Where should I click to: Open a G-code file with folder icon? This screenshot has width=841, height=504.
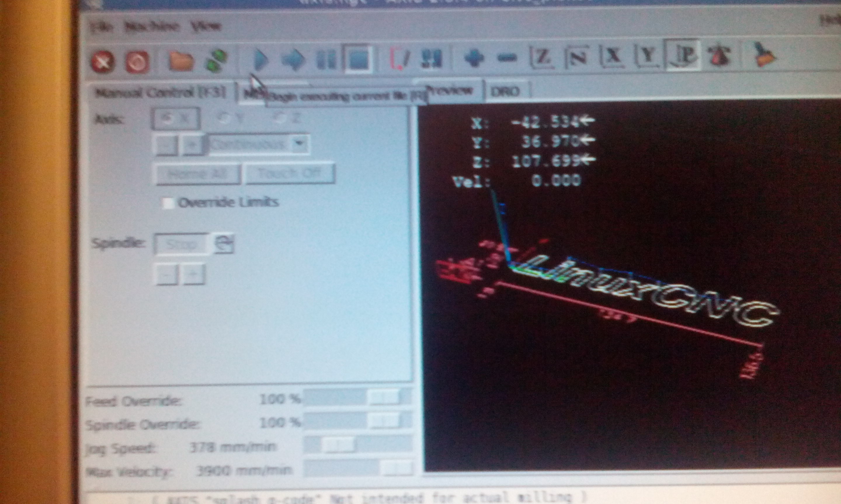coord(181,62)
